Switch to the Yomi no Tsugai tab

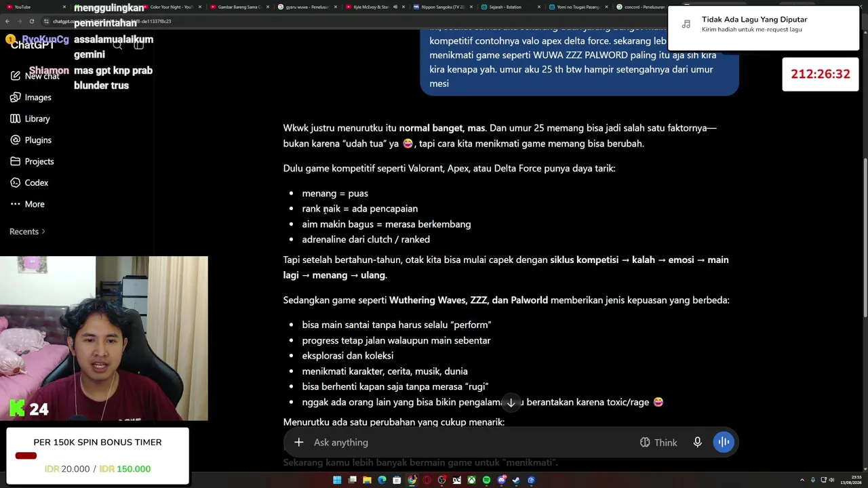point(578,7)
